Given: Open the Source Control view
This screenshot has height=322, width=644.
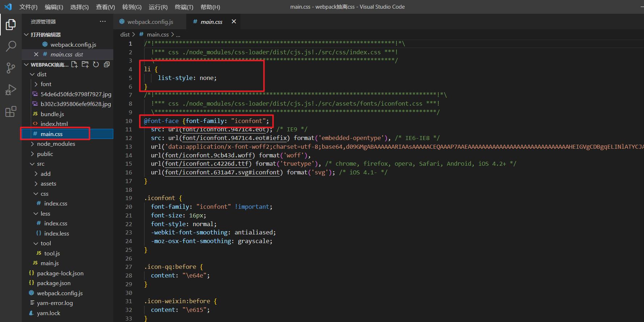Looking at the screenshot, I should (11, 68).
